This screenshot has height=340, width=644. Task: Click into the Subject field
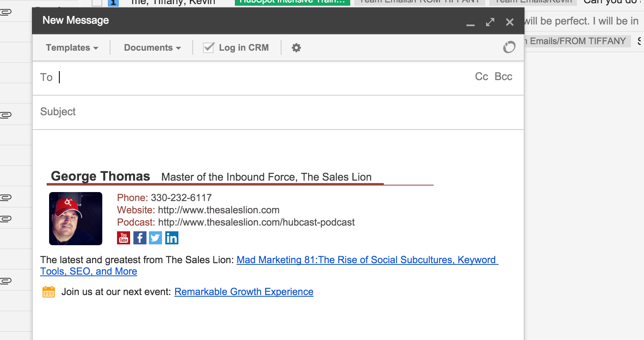coord(278,112)
